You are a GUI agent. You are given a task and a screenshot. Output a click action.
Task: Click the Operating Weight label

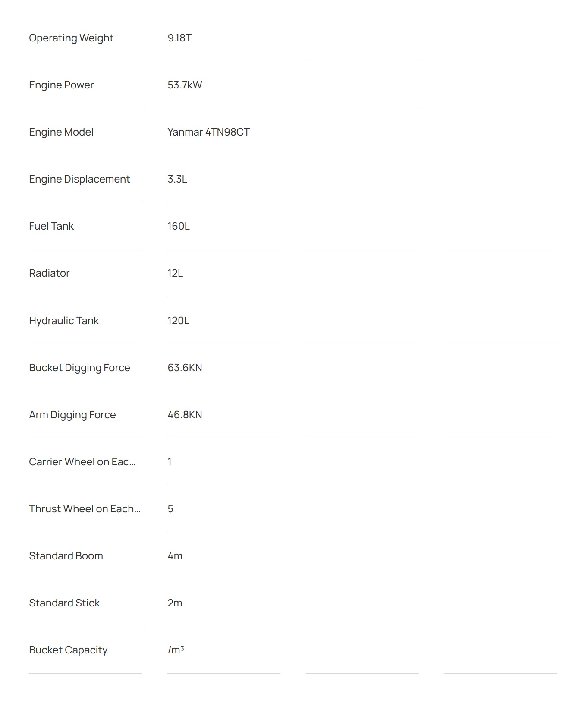click(71, 38)
